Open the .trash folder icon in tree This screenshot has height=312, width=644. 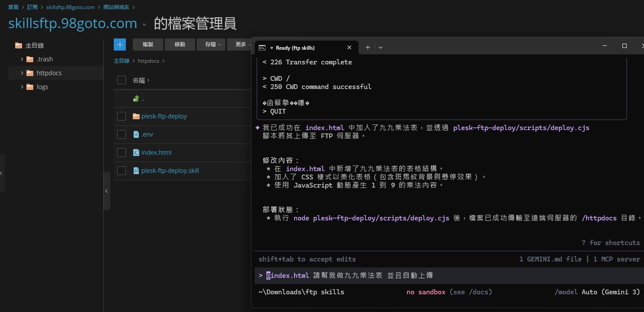(x=30, y=59)
